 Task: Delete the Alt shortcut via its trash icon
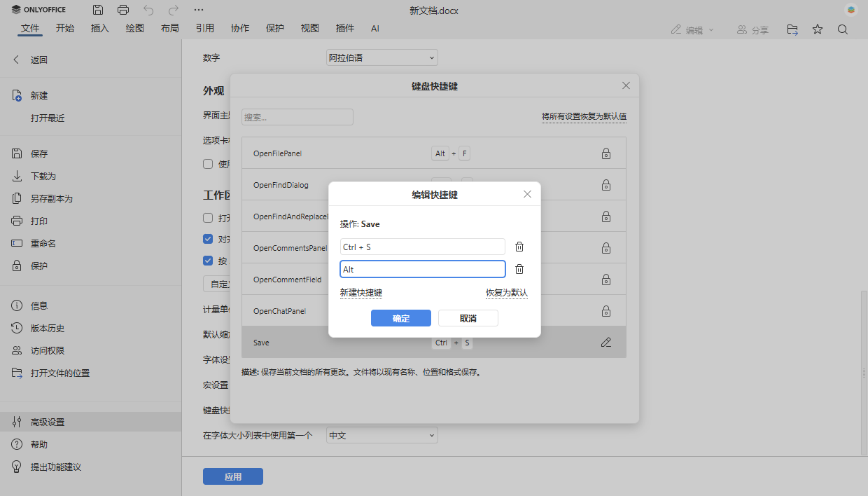[x=519, y=268]
